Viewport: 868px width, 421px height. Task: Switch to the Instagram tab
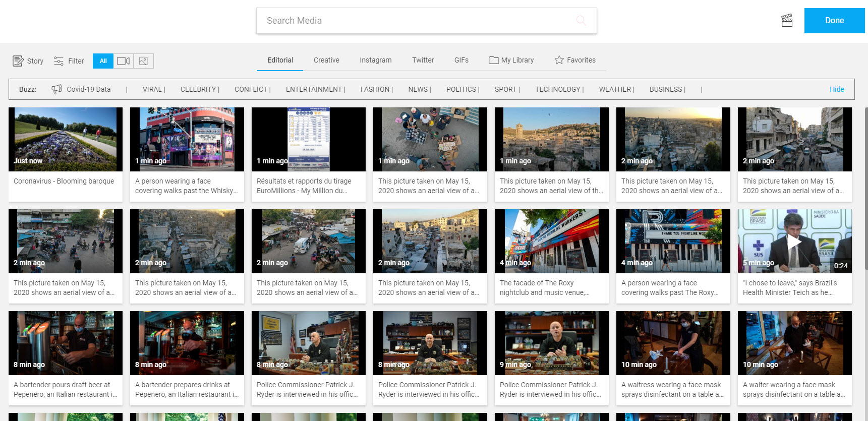[x=375, y=60]
